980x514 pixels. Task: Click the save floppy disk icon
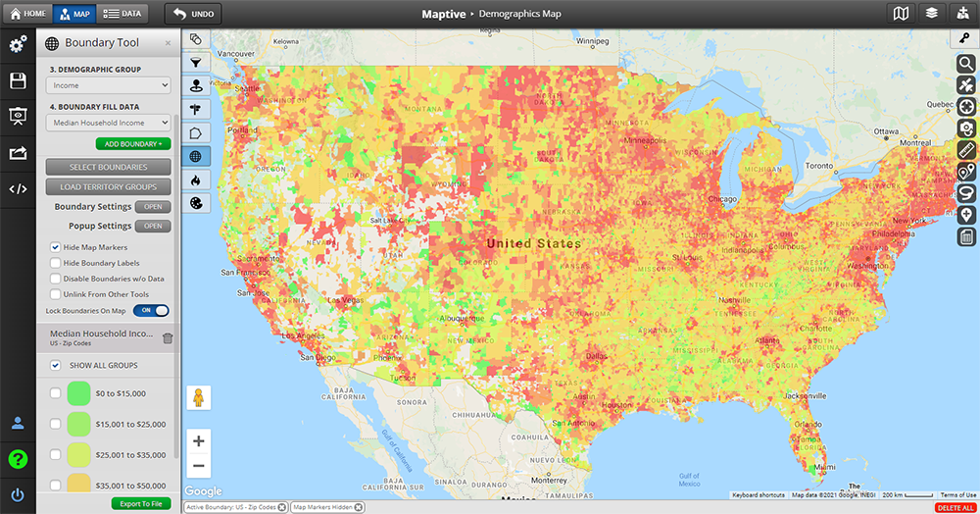(x=18, y=80)
